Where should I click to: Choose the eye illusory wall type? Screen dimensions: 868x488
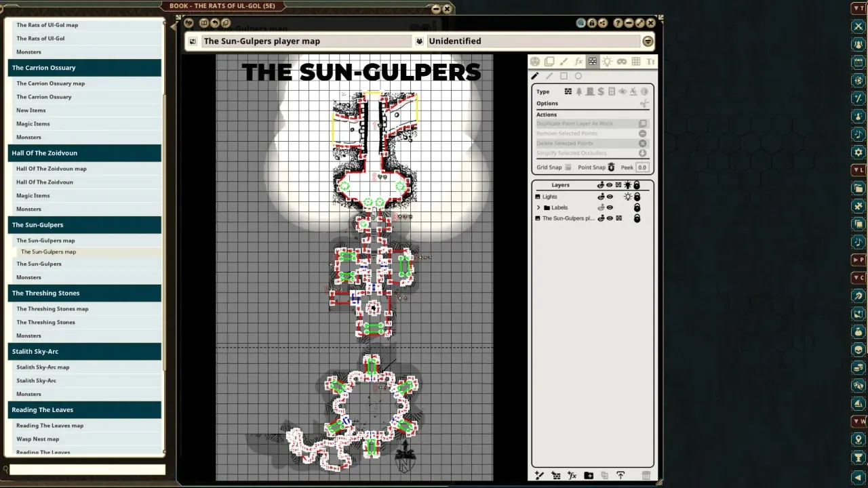623,91
